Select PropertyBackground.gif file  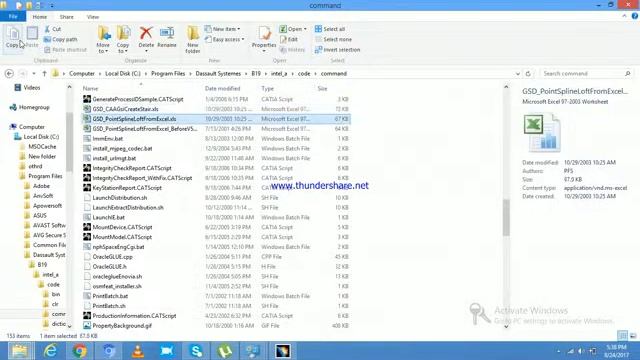coord(122,326)
